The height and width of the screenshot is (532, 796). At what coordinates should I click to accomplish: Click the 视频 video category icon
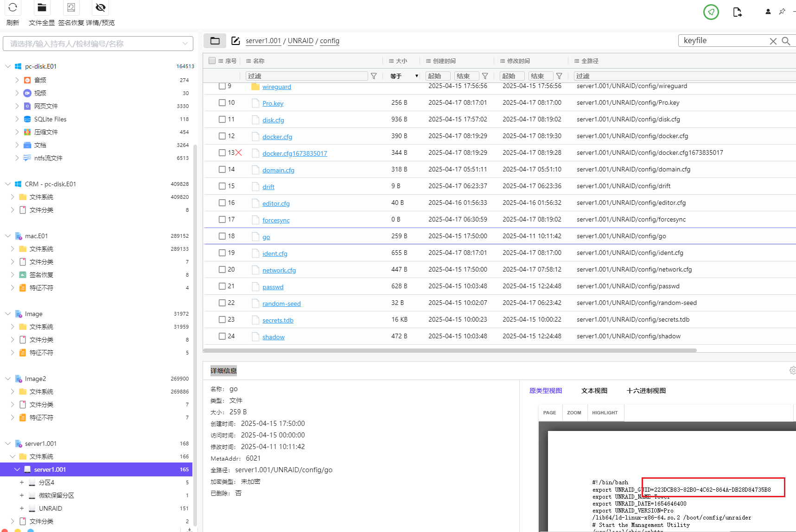coord(27,93)
